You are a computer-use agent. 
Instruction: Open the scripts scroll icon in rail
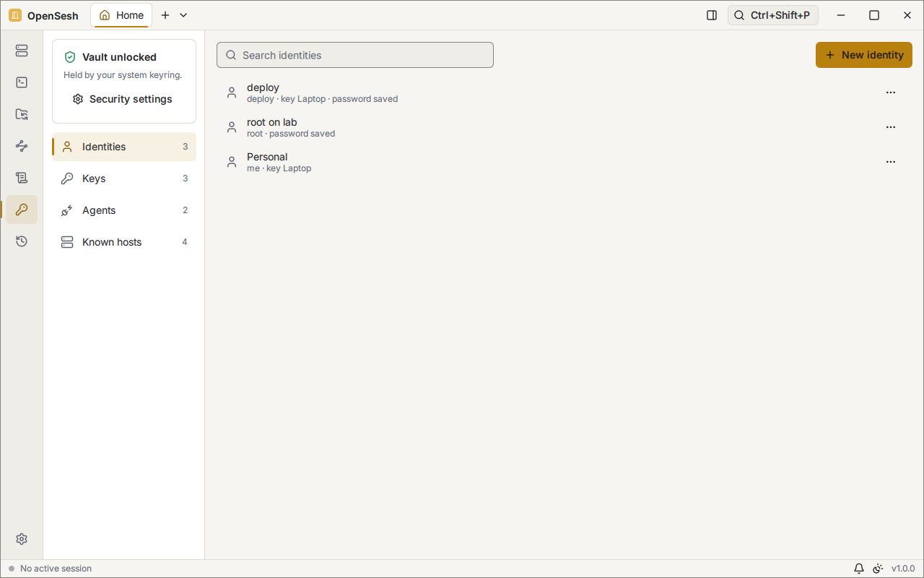(x=22, y=178)
